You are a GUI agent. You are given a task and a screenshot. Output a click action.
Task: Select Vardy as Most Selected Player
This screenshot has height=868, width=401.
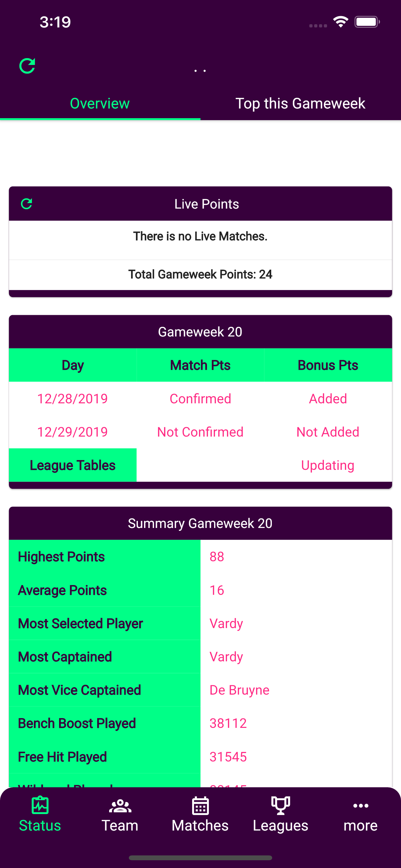coord(226,623)
